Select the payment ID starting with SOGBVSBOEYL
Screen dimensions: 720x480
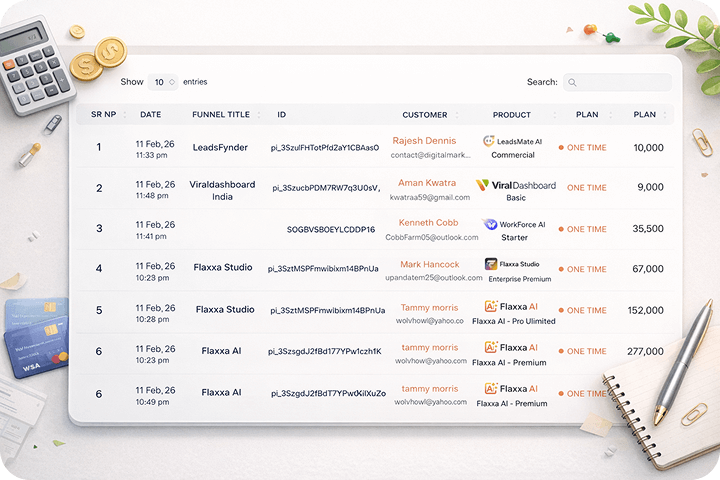click(x=331, y=229)
